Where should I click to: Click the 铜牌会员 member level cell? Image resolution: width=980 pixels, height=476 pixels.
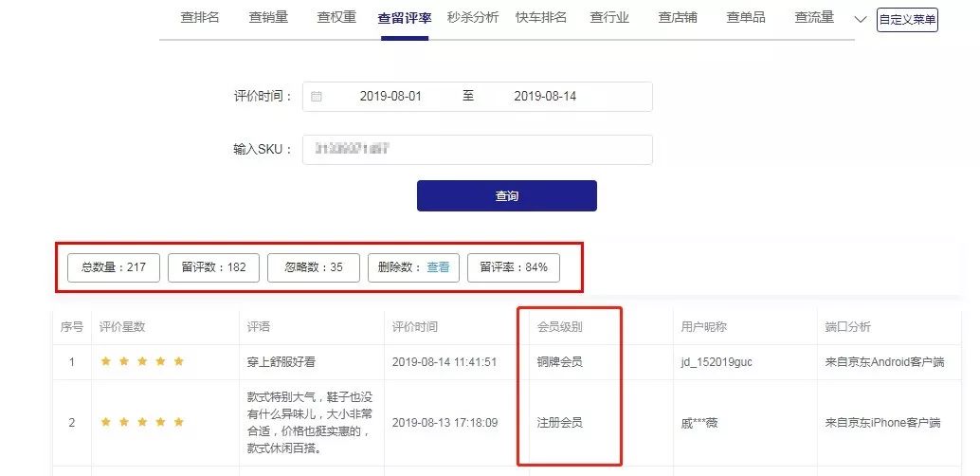tap(560, 362)
